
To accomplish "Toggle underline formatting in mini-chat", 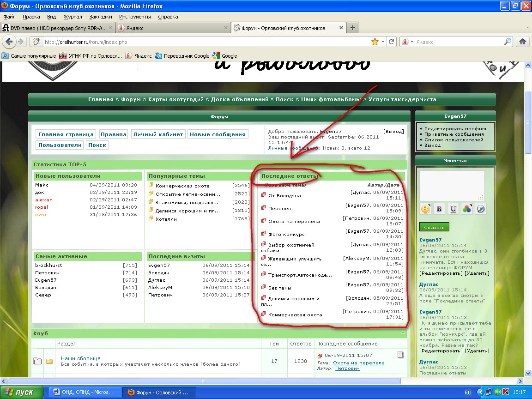I will point(453,209).
